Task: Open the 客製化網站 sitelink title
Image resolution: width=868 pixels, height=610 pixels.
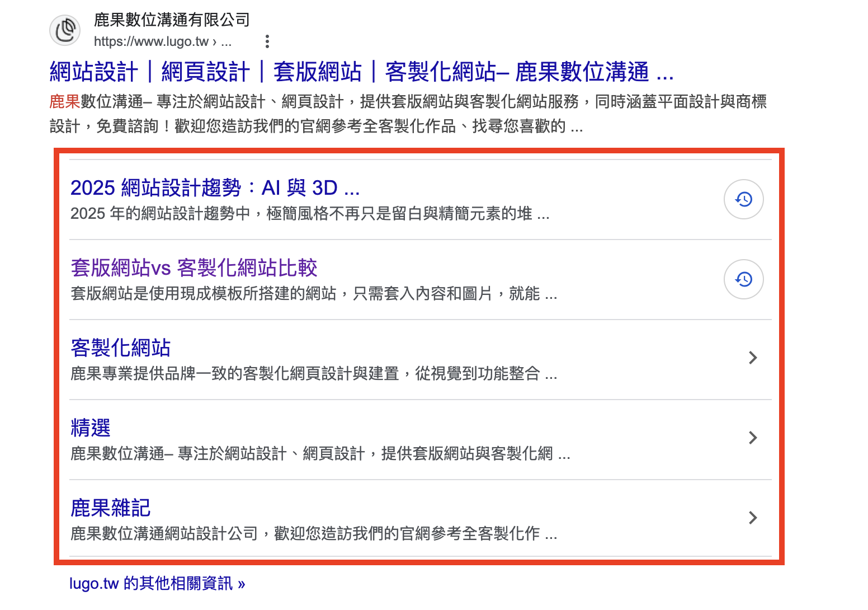Action: point(120,348)
